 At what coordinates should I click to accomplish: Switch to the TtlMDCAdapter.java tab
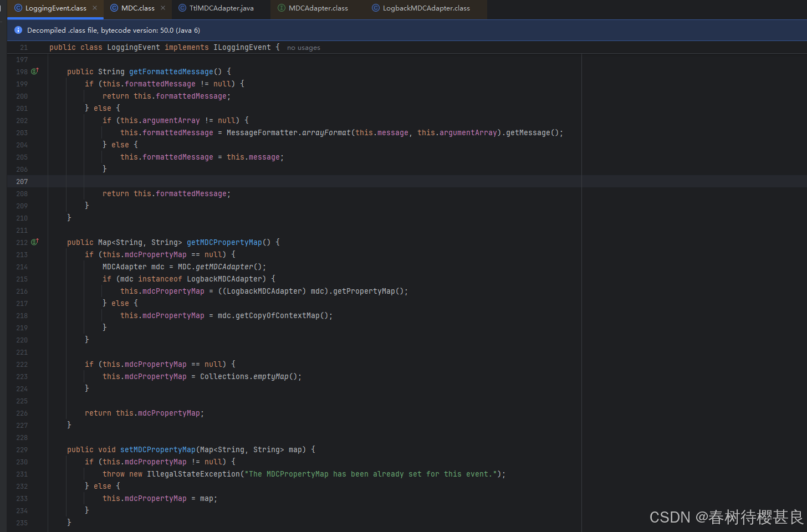point(221,8)
